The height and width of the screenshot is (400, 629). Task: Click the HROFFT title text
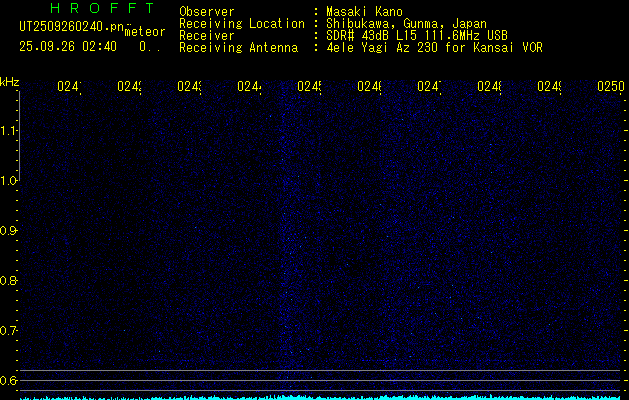pos(103,8)
